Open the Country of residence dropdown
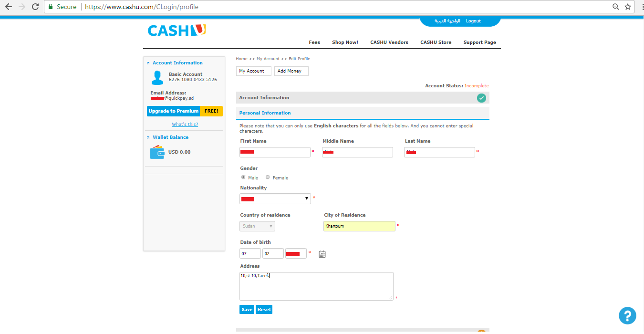This screenshot has width=644, height=334. (x=257, y=226)
